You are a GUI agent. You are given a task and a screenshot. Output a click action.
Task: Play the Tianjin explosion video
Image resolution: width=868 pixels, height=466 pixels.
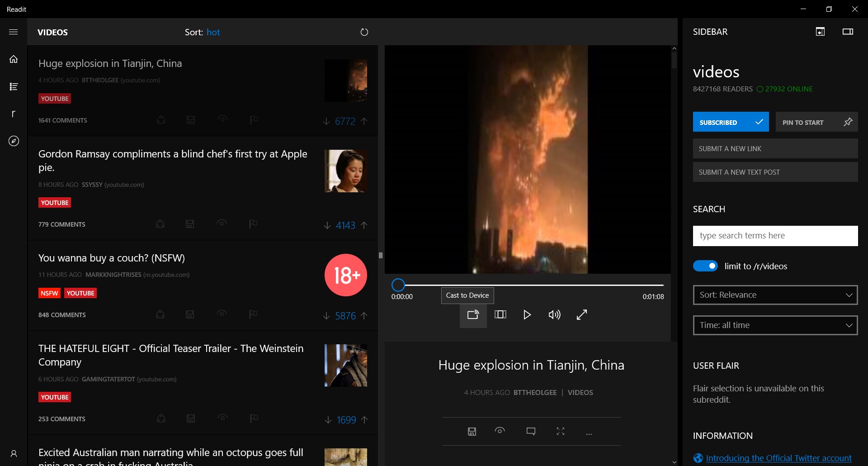coord(527,315)
